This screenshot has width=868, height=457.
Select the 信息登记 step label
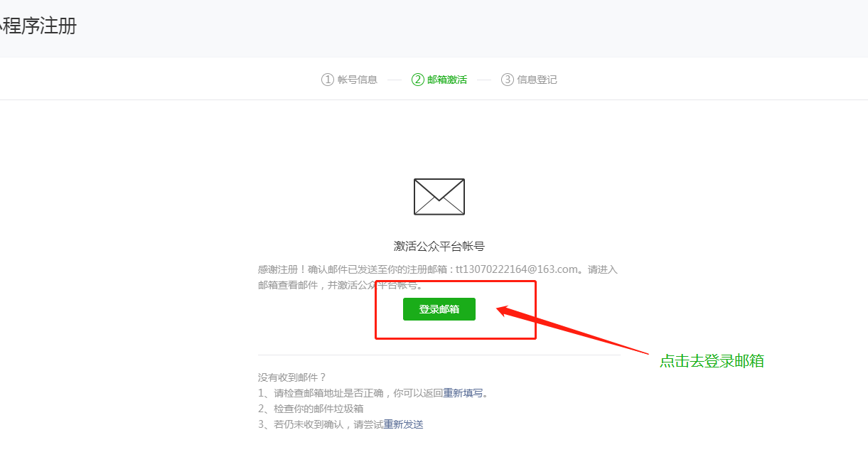pos(537,80)
